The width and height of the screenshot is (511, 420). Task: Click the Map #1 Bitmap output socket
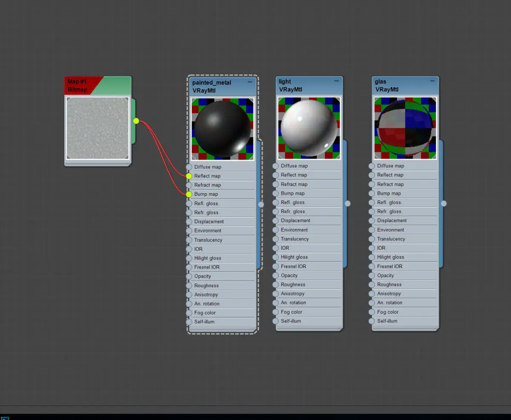coord(136,121)
